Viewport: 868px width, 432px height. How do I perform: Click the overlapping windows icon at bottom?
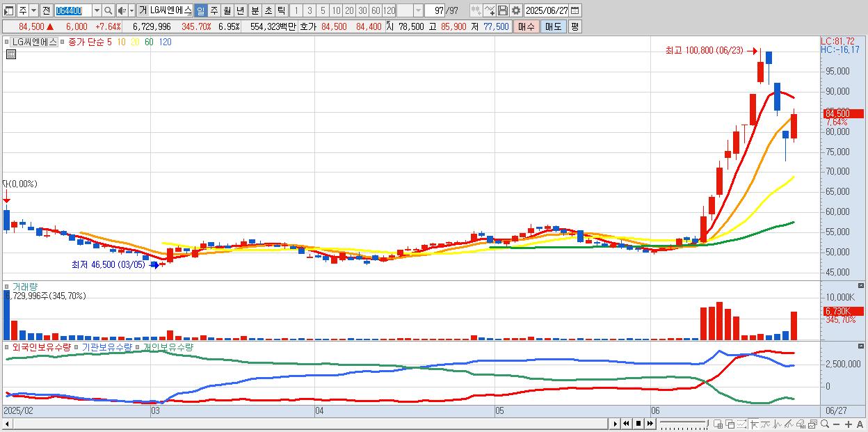click(x=730, y=424)
